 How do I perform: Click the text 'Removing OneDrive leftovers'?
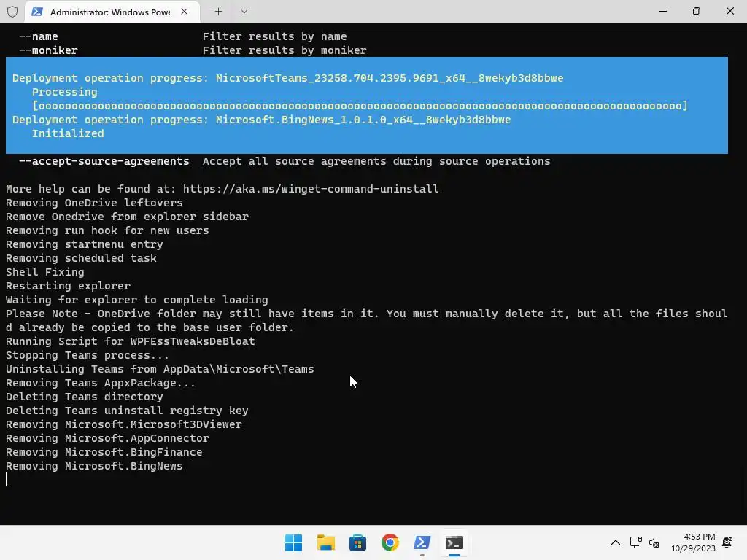pos(94,203)
